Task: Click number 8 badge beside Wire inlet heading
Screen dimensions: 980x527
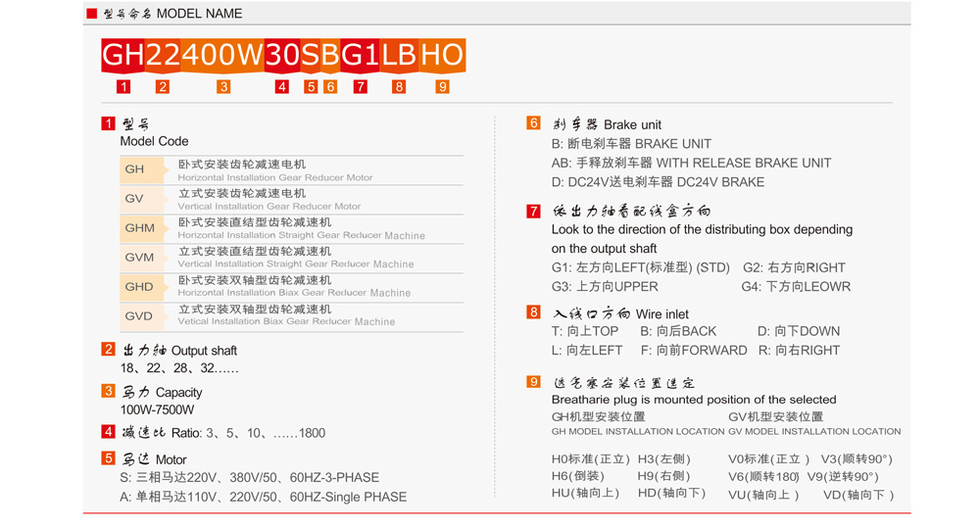Action: [533, 312]
